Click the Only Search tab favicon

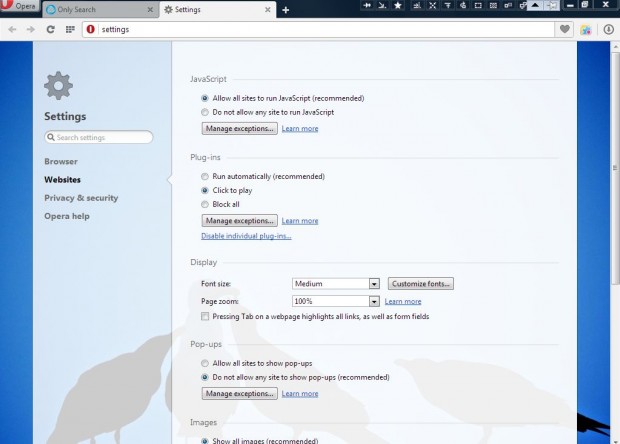pyautogui.click(x=51, y=9)
